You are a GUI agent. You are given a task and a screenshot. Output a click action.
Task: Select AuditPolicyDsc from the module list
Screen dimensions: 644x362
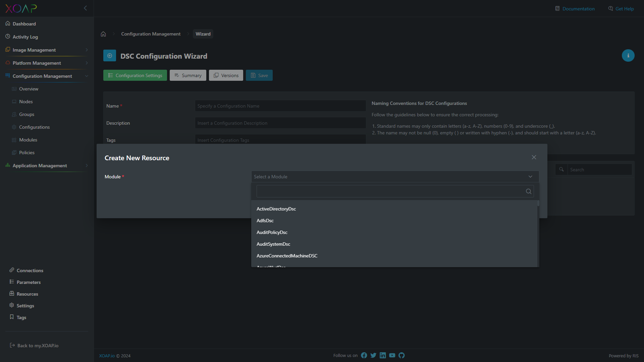pos(394,232)
